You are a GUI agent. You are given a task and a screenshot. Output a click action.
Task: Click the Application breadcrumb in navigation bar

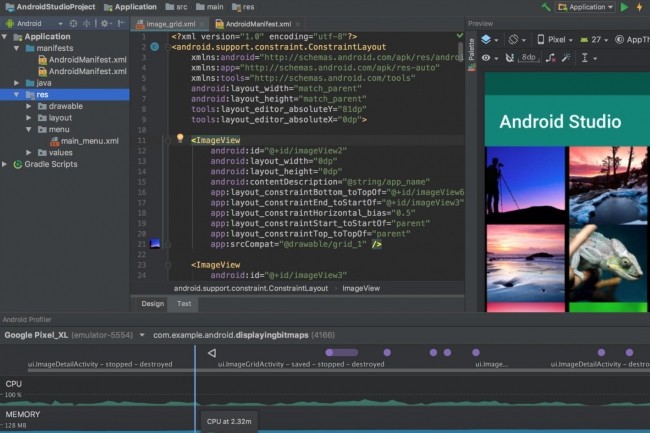pos(131,7)
